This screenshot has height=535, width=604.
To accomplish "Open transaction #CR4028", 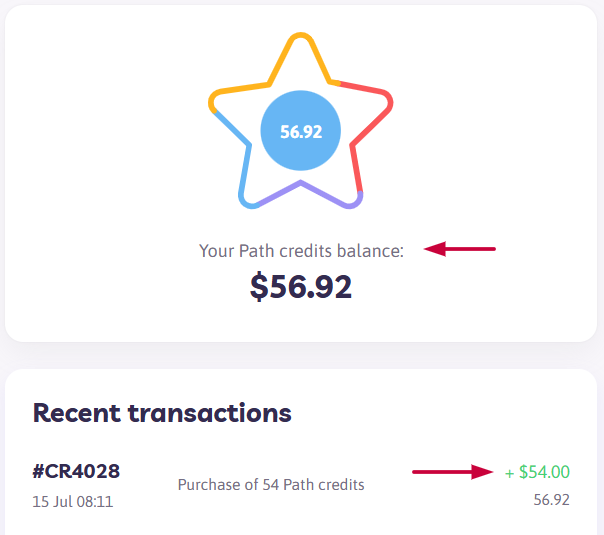I will [76, 471].
